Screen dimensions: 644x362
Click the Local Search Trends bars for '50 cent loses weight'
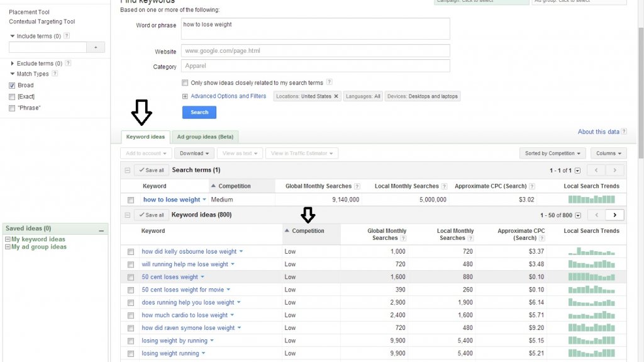(591, 277)
